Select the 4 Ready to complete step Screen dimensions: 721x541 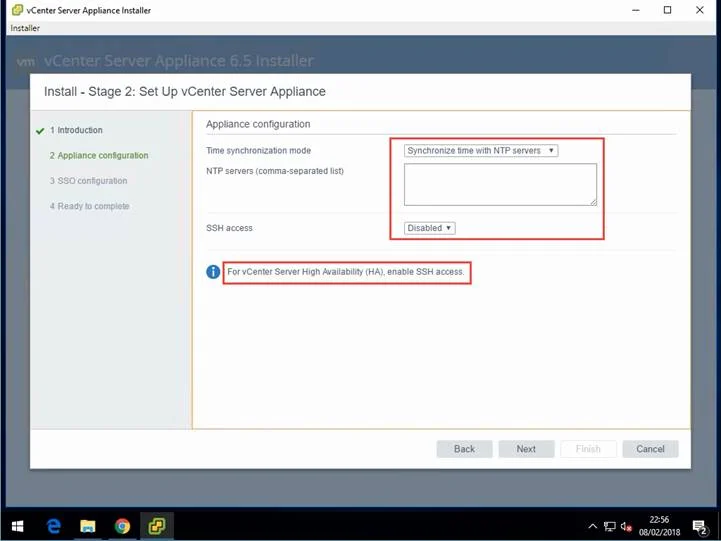[x=90, y=206]
